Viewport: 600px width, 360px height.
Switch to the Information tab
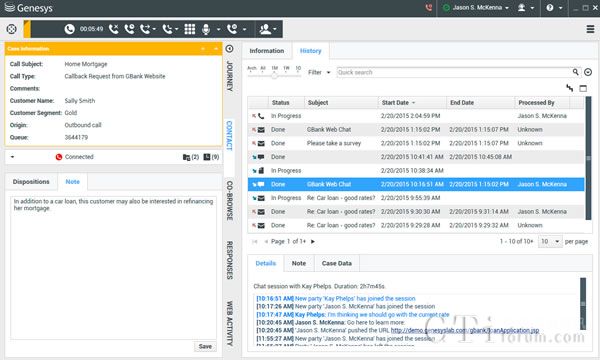click(267, 51)
